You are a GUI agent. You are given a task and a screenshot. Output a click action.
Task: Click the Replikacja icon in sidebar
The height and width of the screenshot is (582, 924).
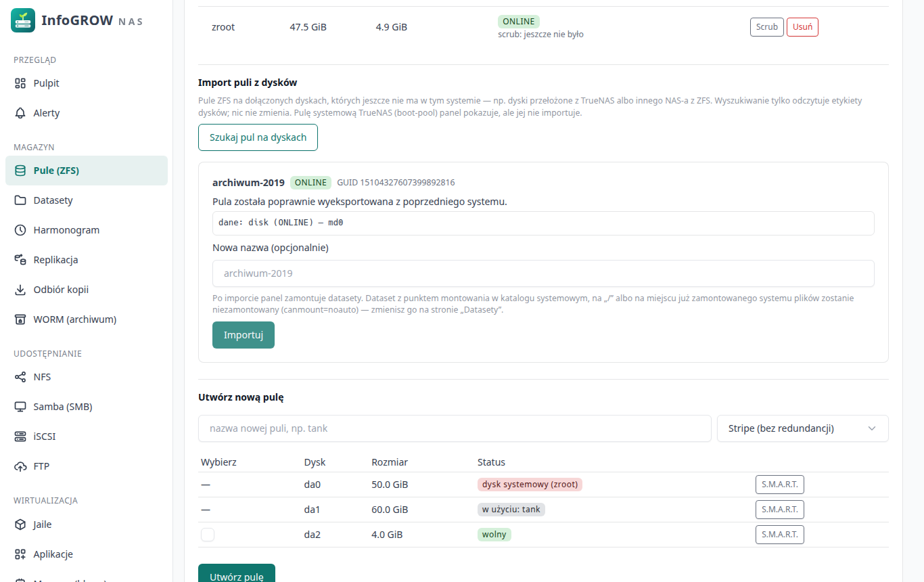pos(20,260)
